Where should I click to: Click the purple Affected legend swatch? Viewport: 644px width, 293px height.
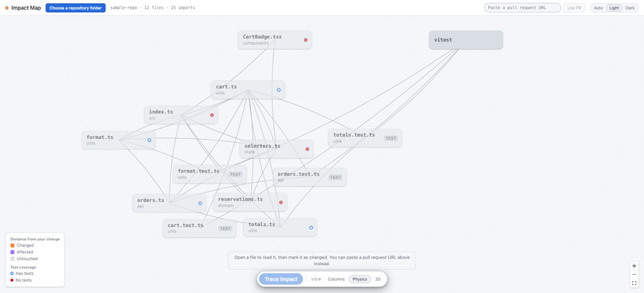[12, 252]
